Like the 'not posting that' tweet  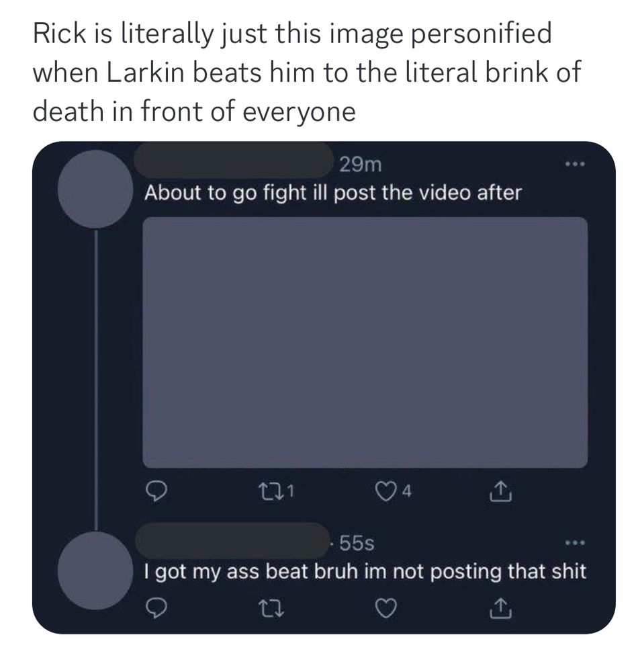click(385, 608)
